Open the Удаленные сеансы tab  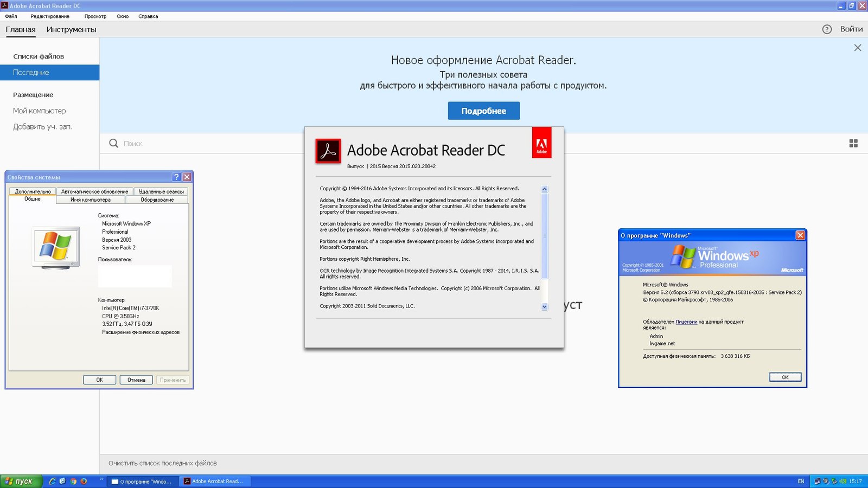[x=161, y=191]
